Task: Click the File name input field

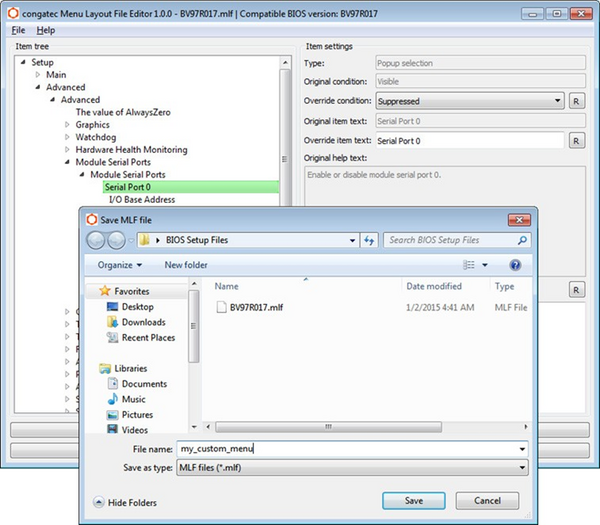Action: 347,449
